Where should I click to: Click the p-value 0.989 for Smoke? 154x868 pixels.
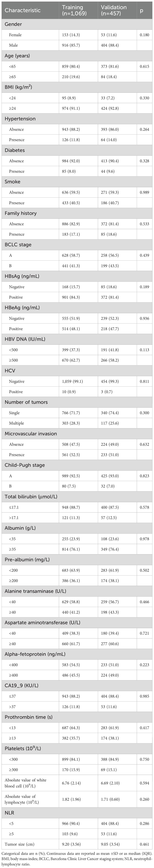[144, 192]
